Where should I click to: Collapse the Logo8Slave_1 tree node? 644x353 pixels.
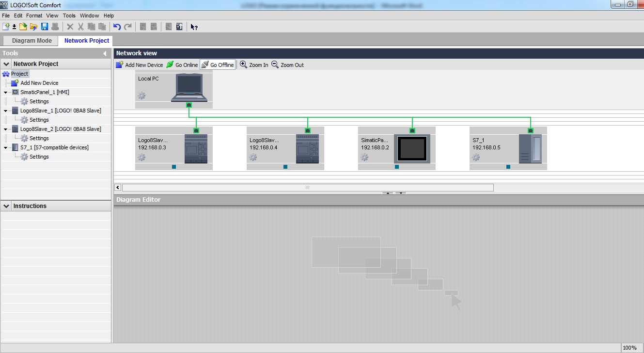(6, 111)
